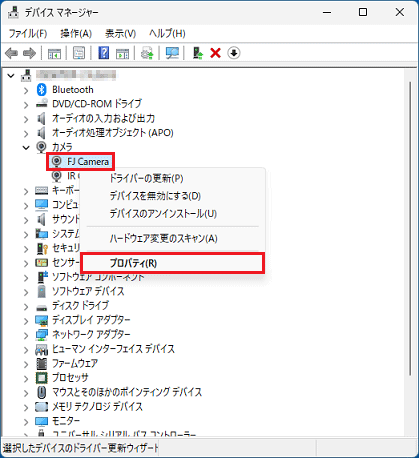The height and width of the screenshot is (458, 419).
Task: Open the 表示(V) menu
Action: [121, 33]
